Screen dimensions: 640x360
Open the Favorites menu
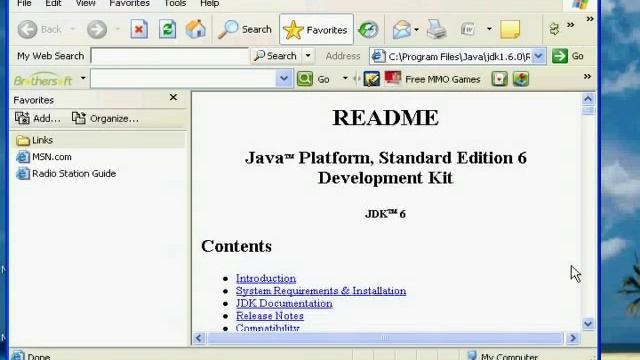pyautogui.click(x=129, y=4)
